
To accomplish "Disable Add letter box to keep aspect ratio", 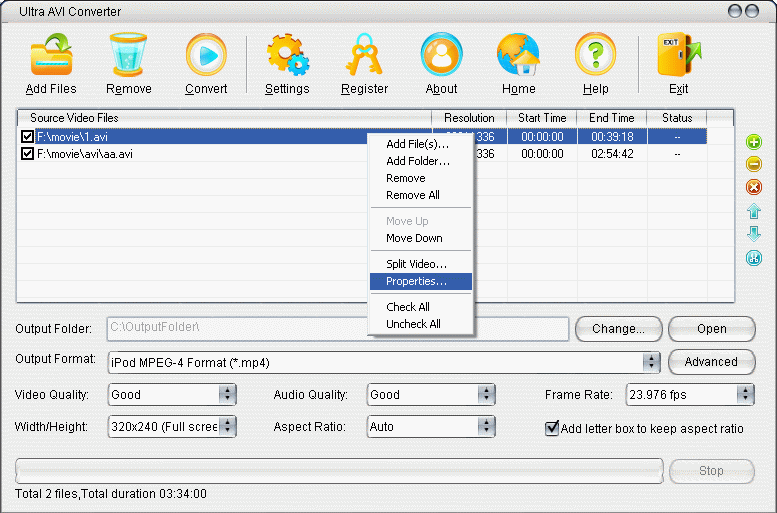I will (552, 428).
